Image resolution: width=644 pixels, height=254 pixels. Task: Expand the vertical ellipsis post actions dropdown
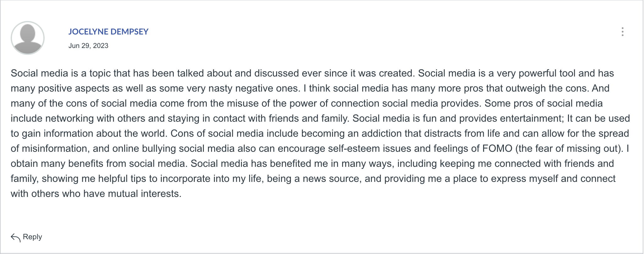(622, 32)
